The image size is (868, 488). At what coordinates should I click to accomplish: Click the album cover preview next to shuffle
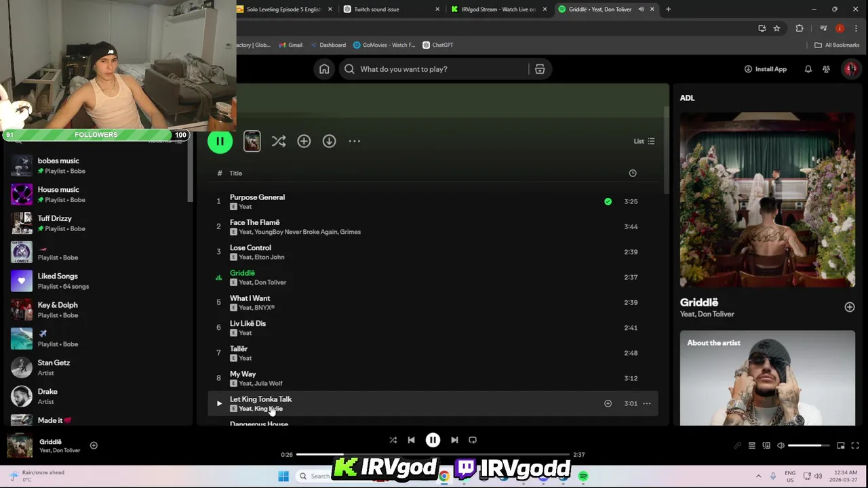(x=252, y=141)
